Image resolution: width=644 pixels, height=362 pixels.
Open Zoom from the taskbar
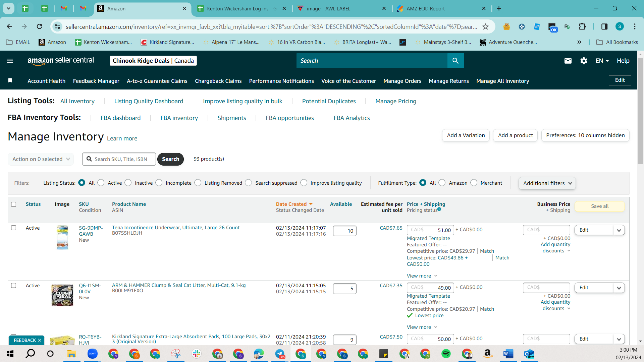[x=93, y=354]
